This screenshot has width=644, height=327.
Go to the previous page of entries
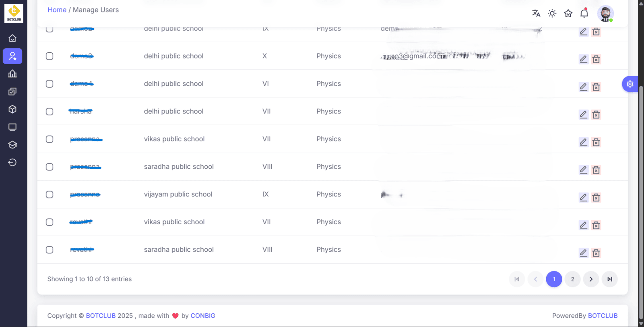pyautogui.click(x=535, y=279)
